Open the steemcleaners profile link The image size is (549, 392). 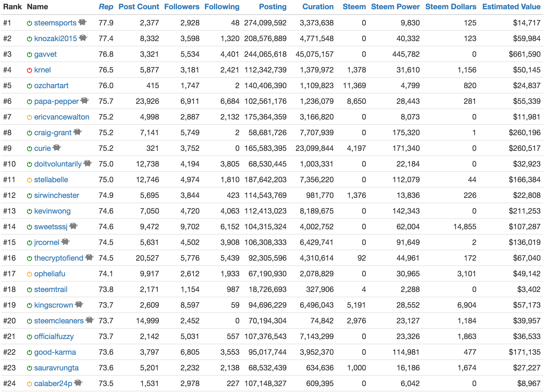click(x=59, y=321)
